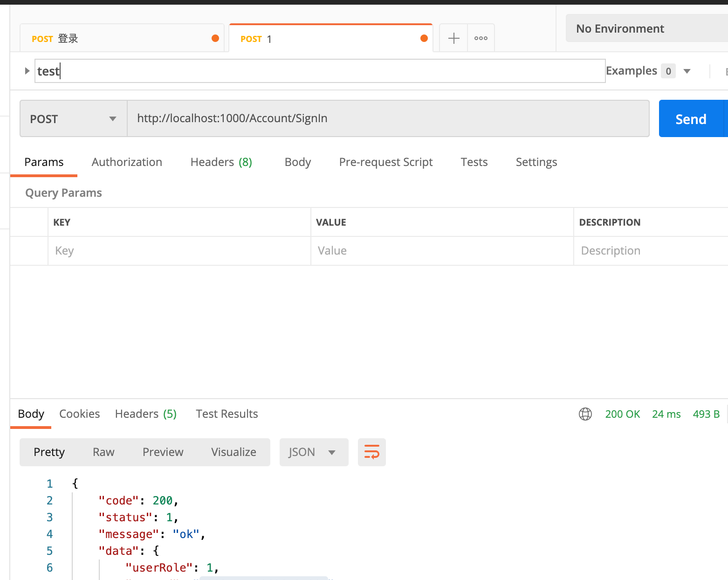The width and height of the screenshot is (728, 580).
Task: Click the "message": "ok" line
Action: (x=152, y=534)
